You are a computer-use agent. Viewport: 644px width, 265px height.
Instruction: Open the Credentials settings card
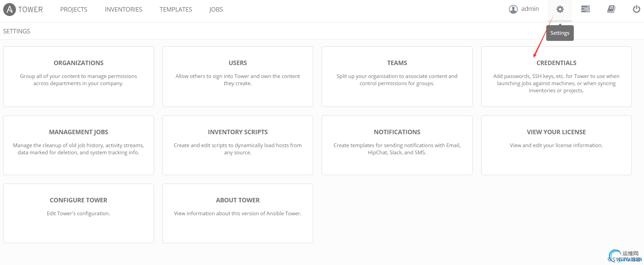[556, 77]
